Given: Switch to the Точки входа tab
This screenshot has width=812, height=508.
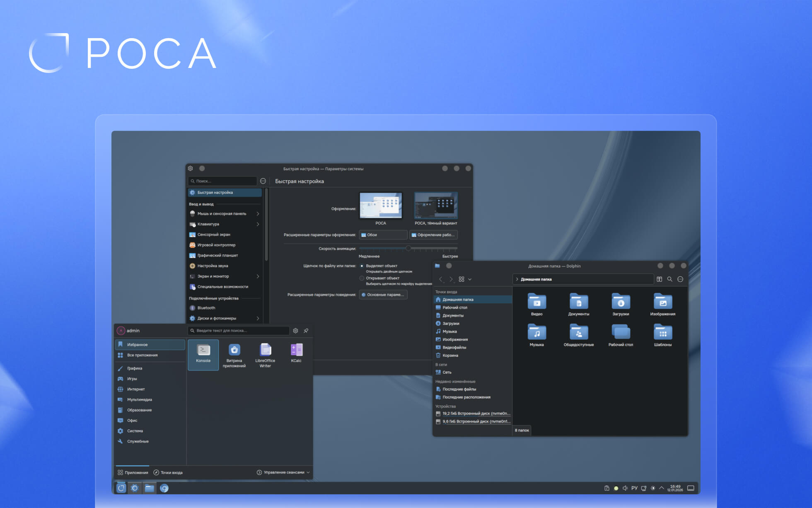Looking at the screenshot, I should click(168, 472).
